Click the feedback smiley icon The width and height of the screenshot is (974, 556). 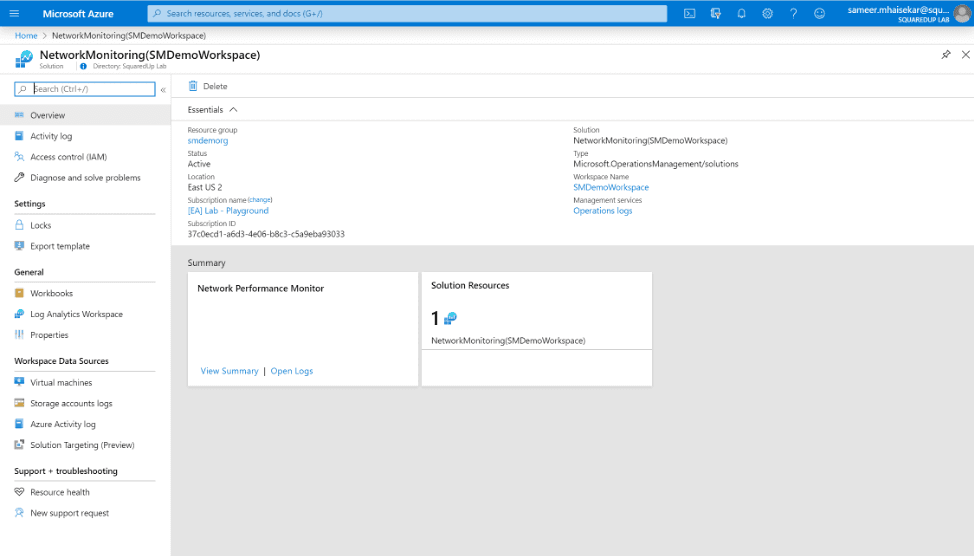coord(819,14)
